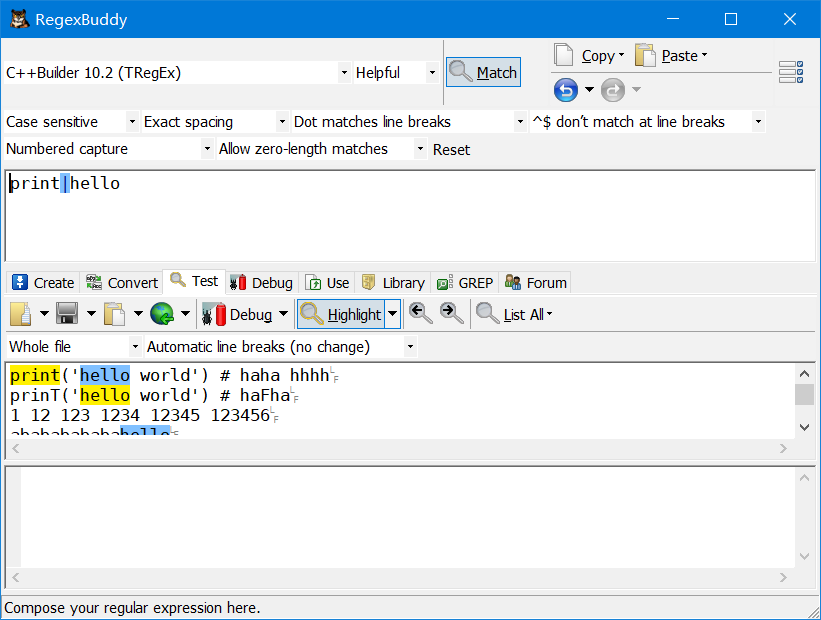Click inside the regex editor field
The height and width of the screenshot is (620, 821).
coord(410,216)
